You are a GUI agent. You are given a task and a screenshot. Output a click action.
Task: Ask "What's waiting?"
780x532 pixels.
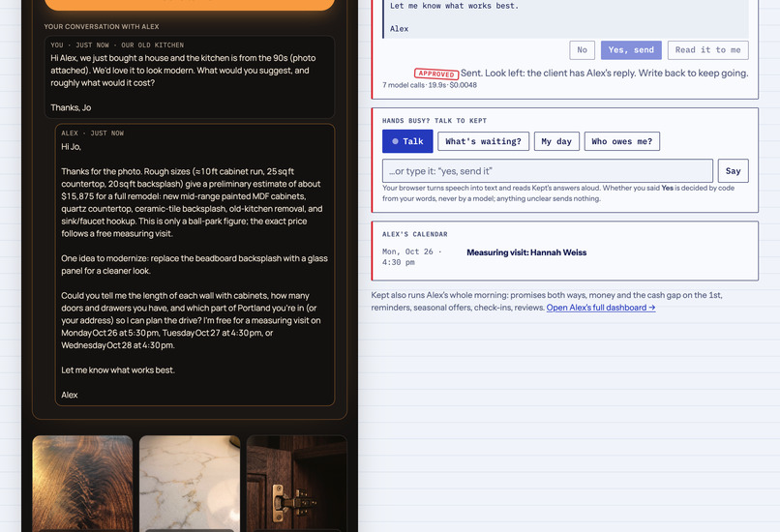tap(483, 141)
